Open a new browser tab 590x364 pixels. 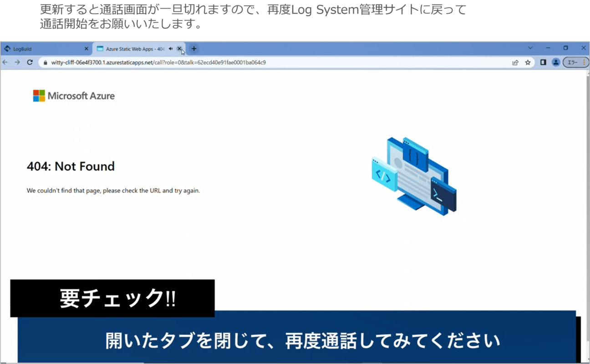coord(194,49)
